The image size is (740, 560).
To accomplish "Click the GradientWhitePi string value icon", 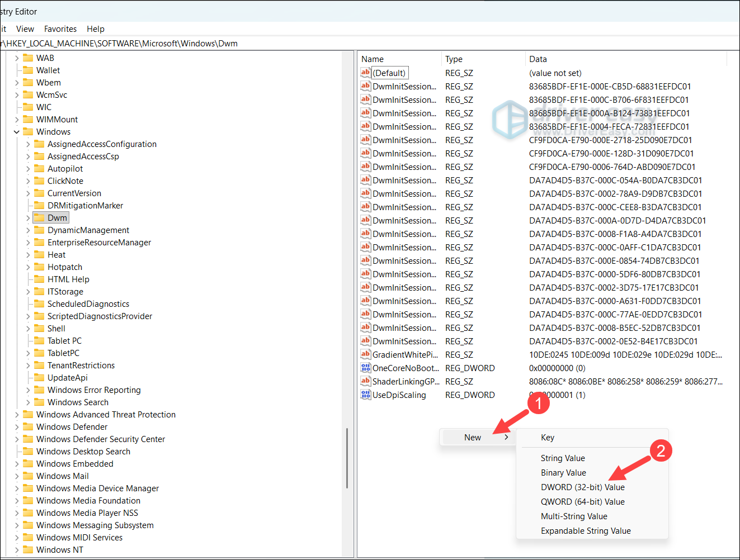I will [366, 354].
